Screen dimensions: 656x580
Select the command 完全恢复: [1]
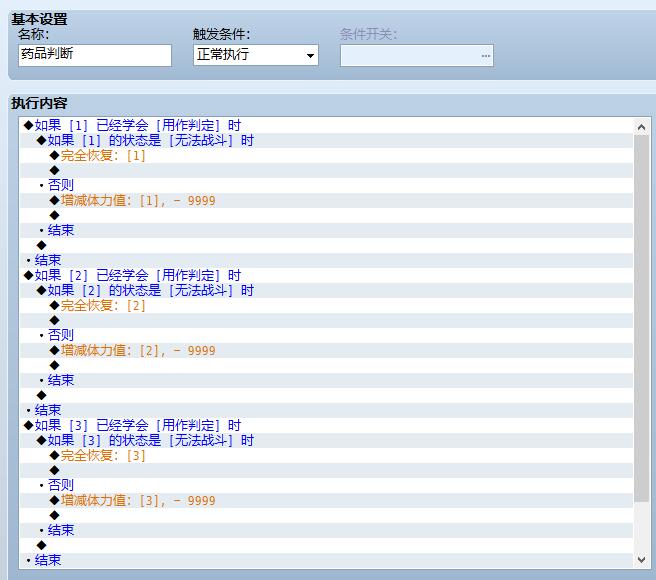(x=326, y=155)
